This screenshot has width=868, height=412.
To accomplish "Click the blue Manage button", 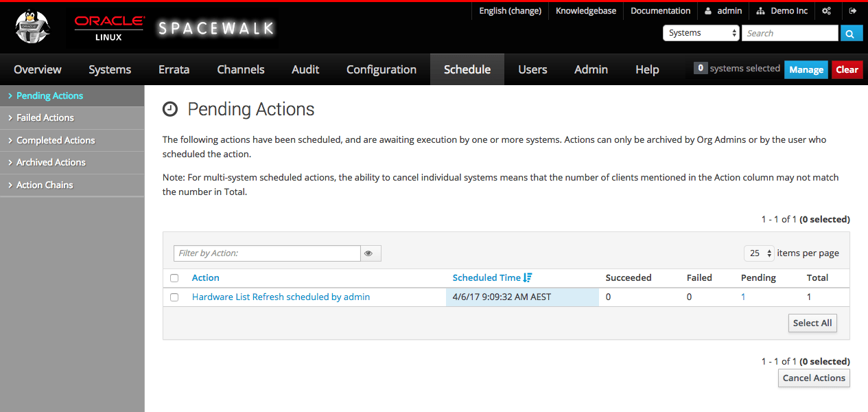I will coord(806,69).
